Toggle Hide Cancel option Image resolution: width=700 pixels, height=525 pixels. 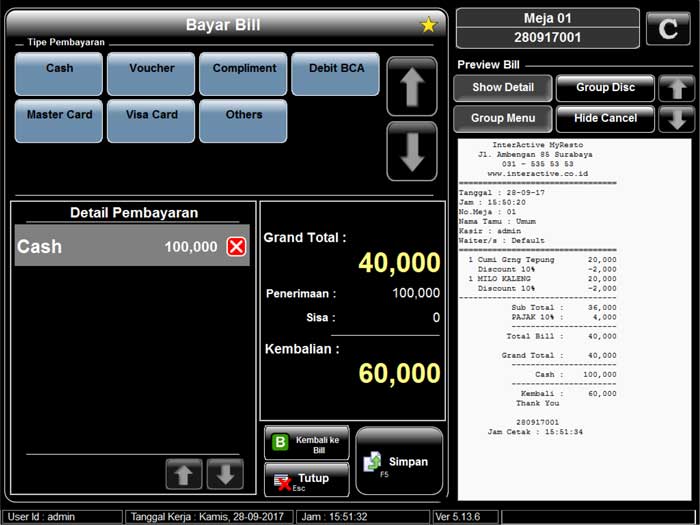605,119
